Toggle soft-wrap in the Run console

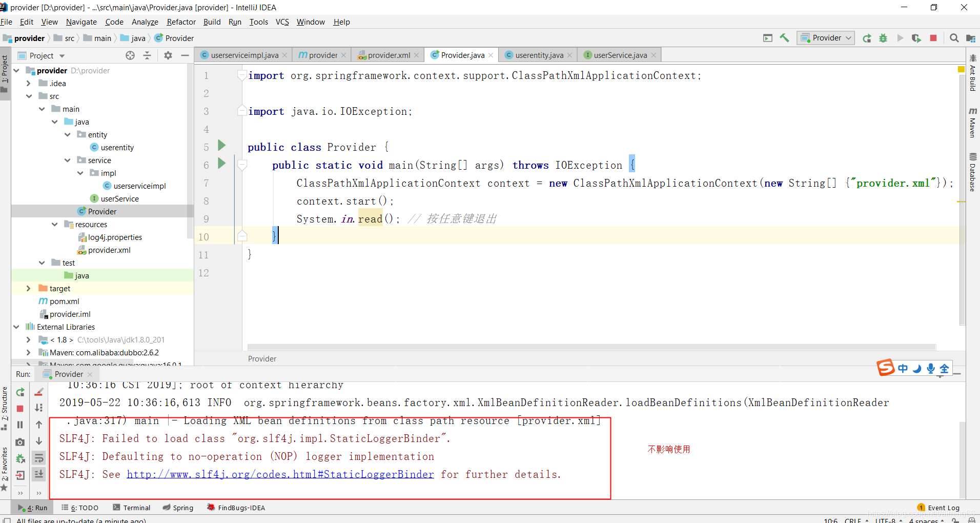[x=39, y=458]
